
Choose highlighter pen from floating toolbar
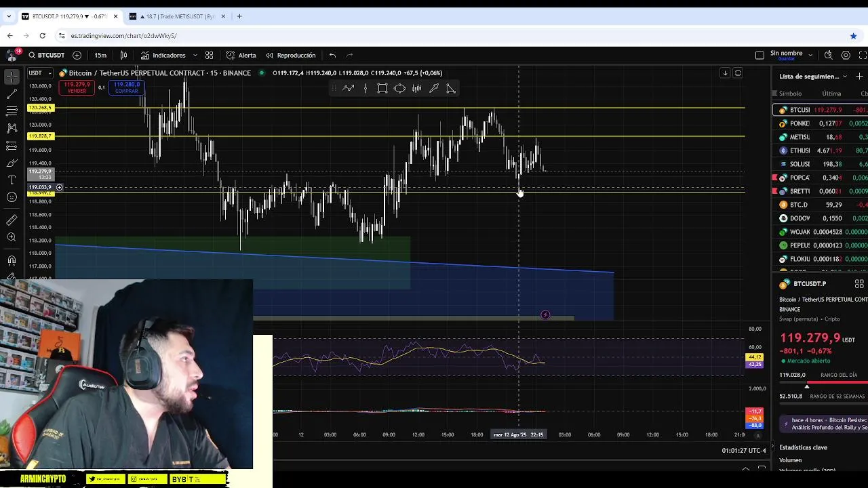[434, 88]
